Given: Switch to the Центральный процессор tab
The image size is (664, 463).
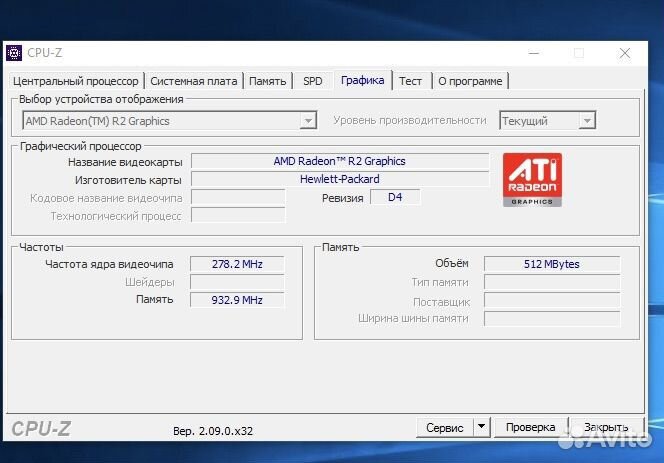Looking at the screenshot, I should coord(77,81).
